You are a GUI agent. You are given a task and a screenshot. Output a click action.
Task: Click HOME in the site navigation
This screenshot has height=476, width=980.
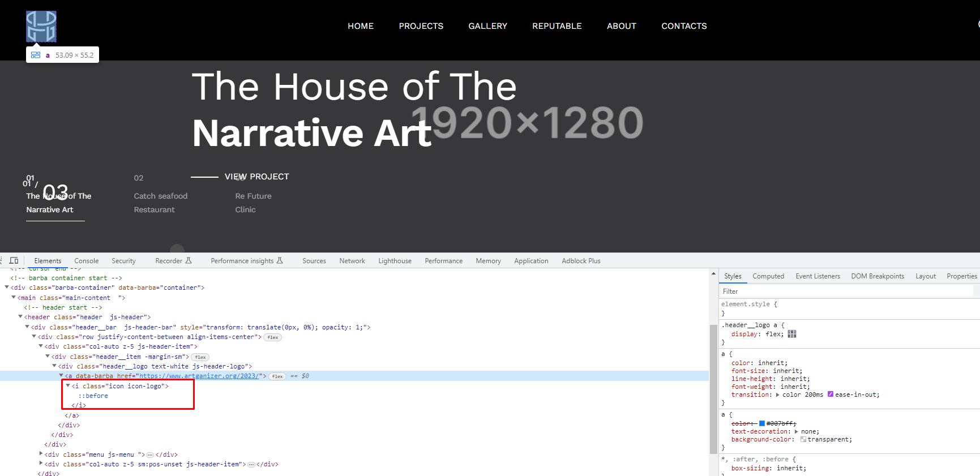point(361,26)
